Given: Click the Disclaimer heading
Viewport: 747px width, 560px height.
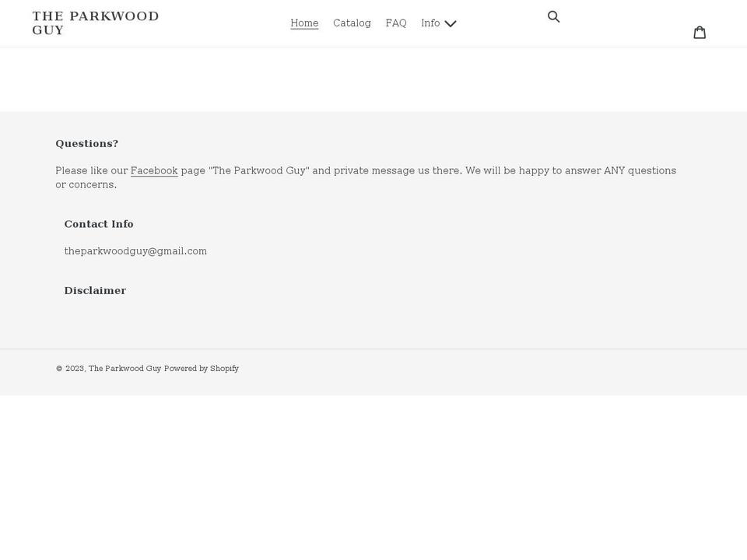Looking at the screenshot, I should (95, 290).
